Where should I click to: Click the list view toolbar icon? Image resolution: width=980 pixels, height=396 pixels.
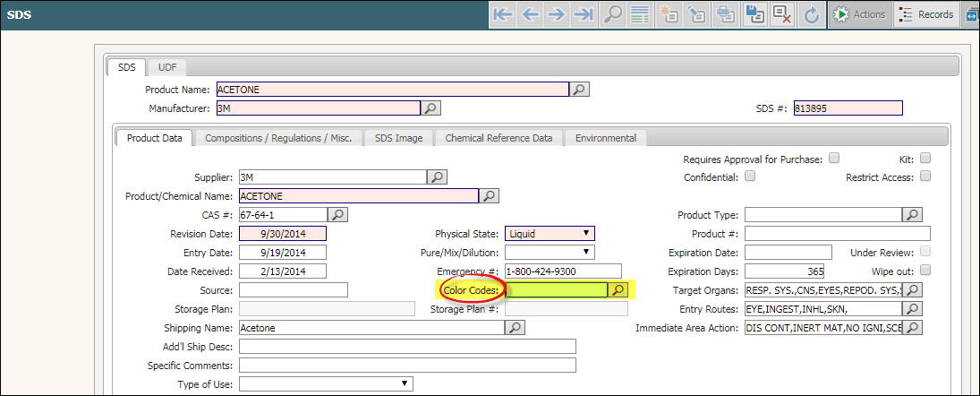point(639,14)
